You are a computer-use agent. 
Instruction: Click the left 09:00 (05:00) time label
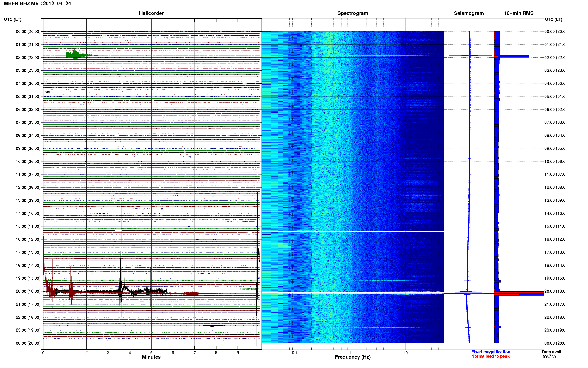28,148
